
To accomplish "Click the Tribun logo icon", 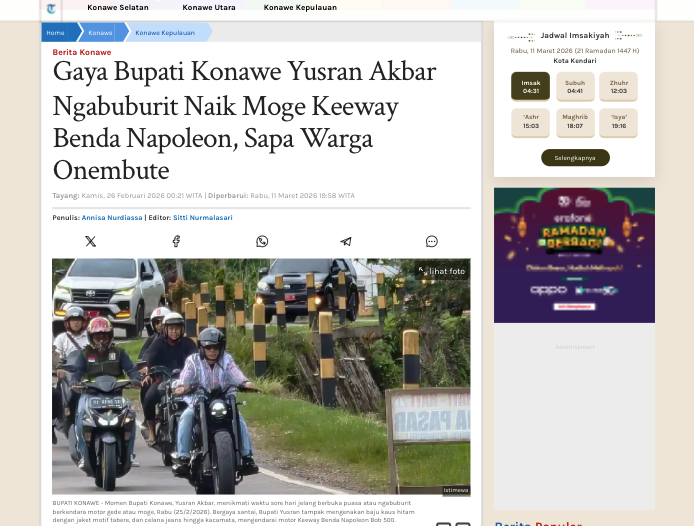I will tap(51, 8).
